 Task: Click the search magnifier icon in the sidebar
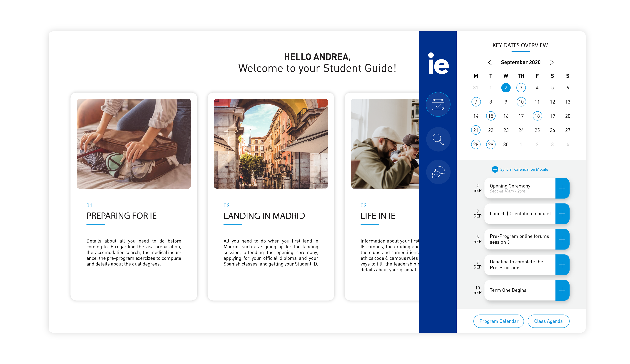(438, 139)
